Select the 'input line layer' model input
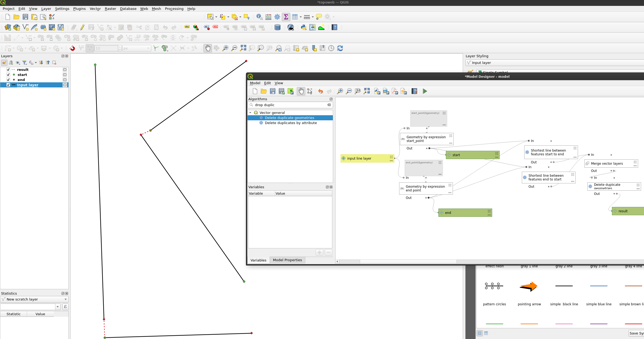644x339 pixels. click(367, 158)
